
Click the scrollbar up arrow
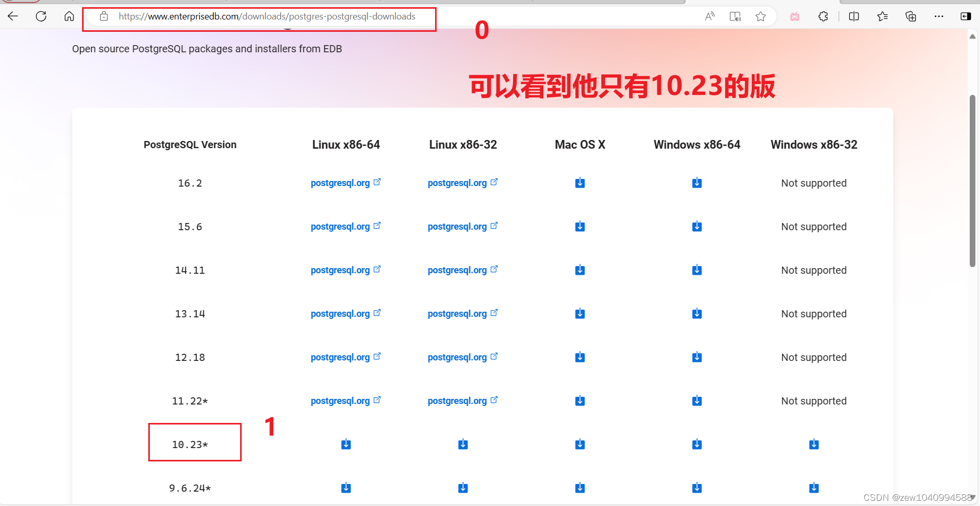[972, 36]
